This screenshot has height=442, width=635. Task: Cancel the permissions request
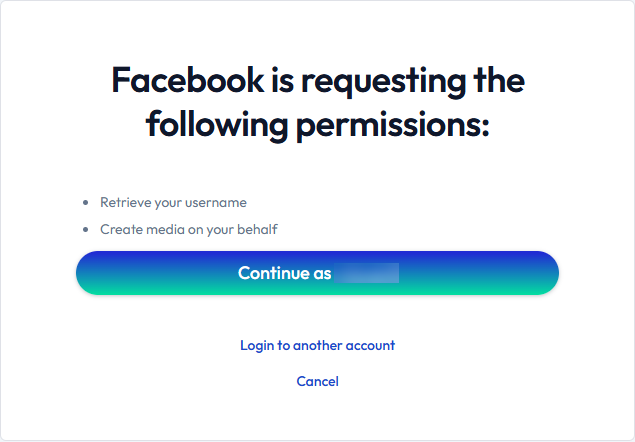click(x=317, y=381)
